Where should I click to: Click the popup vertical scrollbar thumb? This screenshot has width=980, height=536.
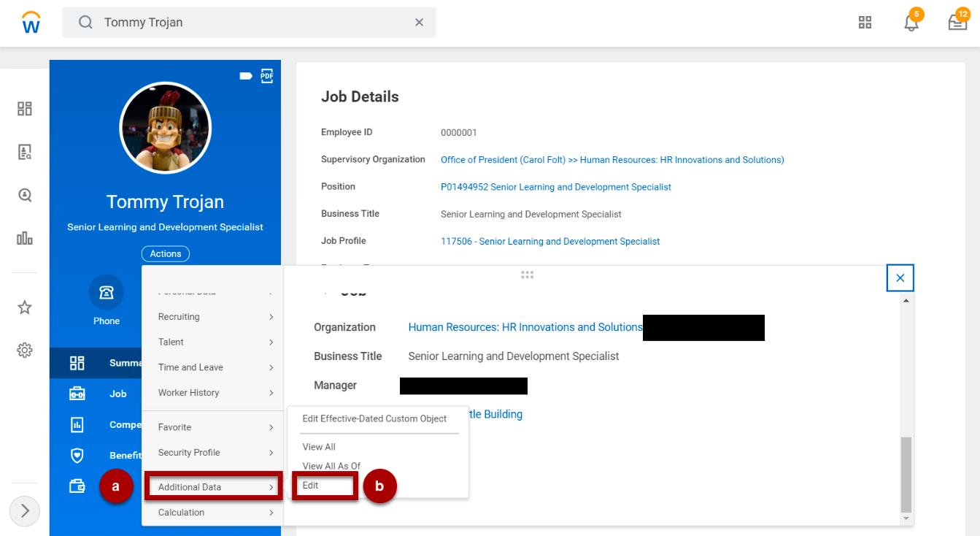coord(906,473)
